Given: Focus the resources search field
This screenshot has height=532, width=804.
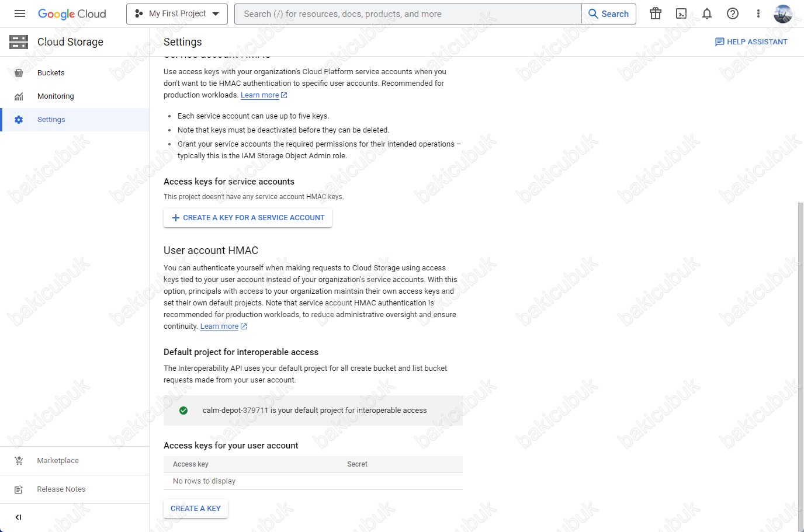Looking at the screenshot, I should pyautogui.click(x=408, y=13).
